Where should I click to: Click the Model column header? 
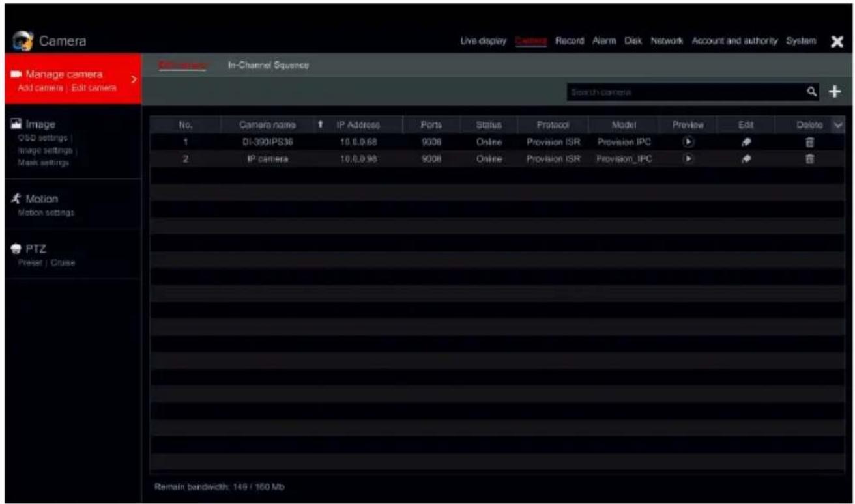(624, 124)
